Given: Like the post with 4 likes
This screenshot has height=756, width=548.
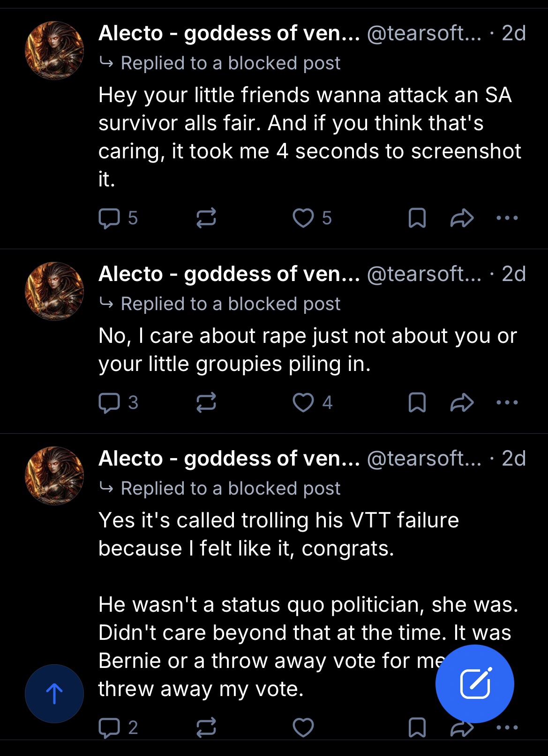Looking at the screenshot, I should point(303,403).
